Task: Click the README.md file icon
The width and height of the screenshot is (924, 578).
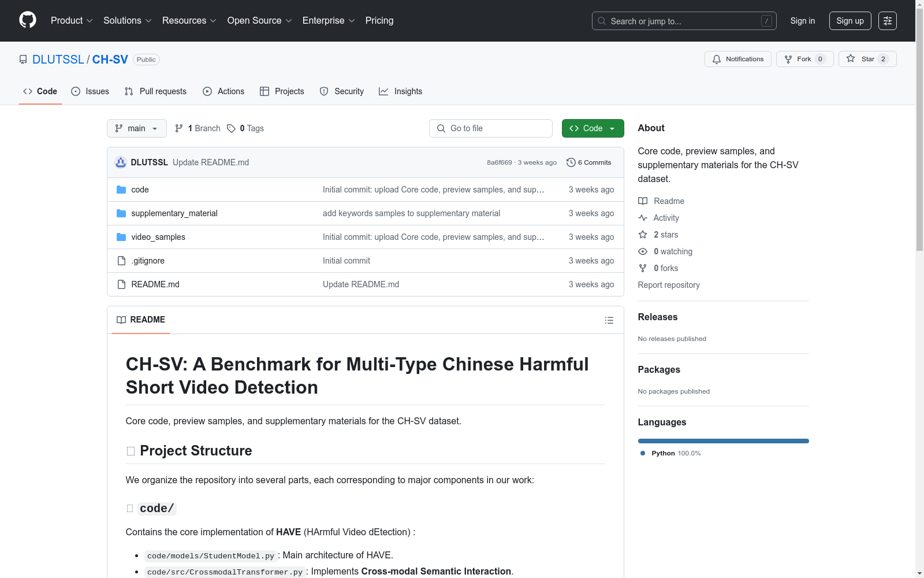Action: (121, 284)
